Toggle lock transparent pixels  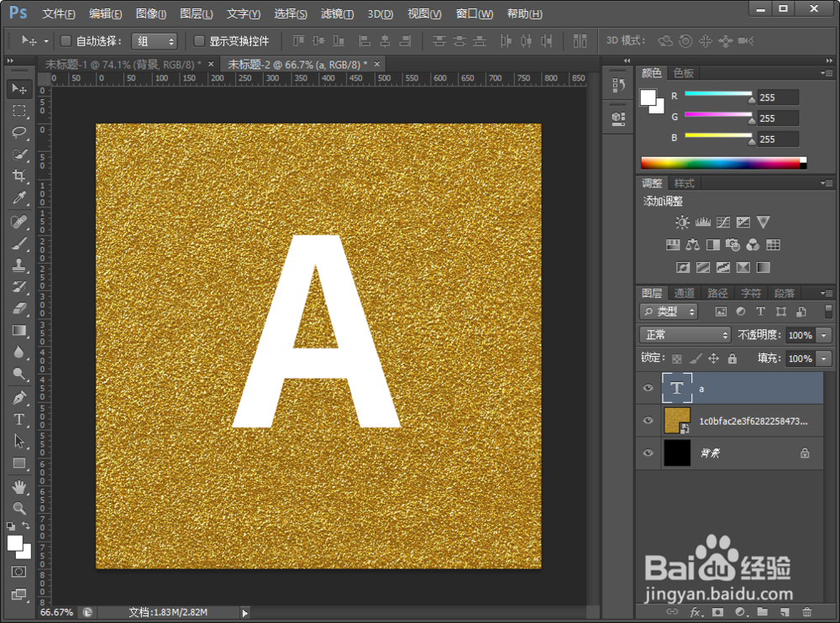click(677, 359)
